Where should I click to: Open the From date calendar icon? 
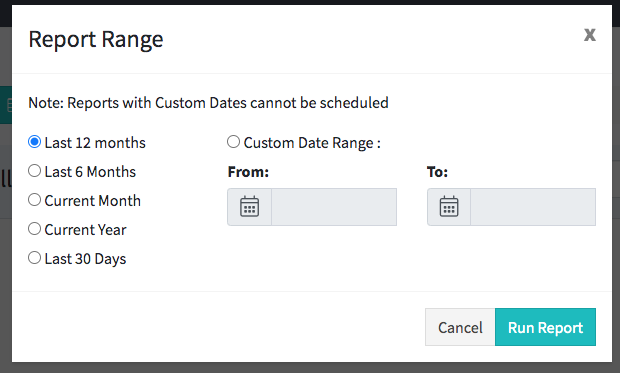tap(250, 207)
